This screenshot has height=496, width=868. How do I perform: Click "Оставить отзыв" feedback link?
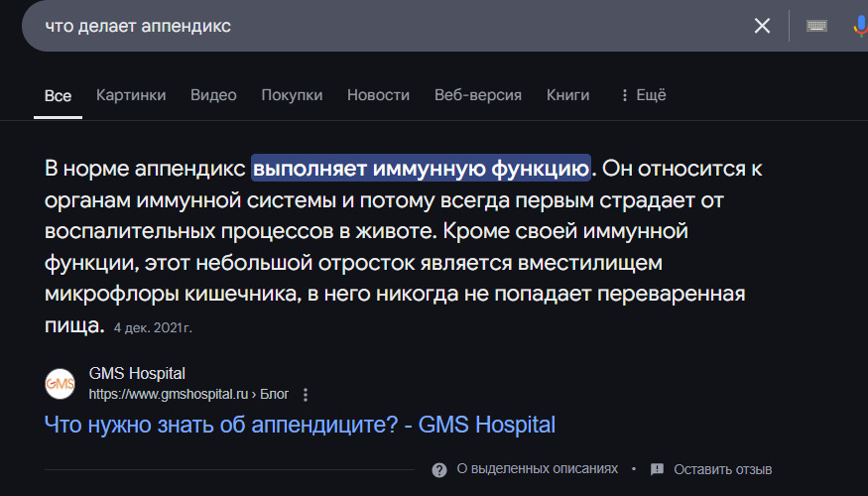(x=722, y=469)
